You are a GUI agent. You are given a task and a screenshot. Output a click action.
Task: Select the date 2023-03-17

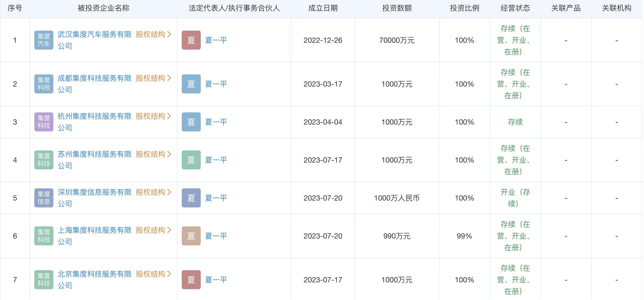[323, 84]
